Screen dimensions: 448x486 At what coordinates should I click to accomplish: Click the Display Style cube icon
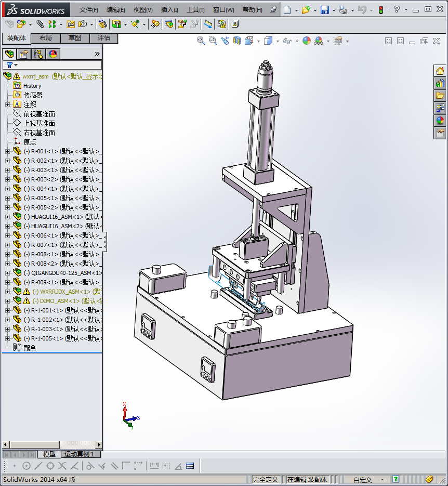[x=268, y=41]
